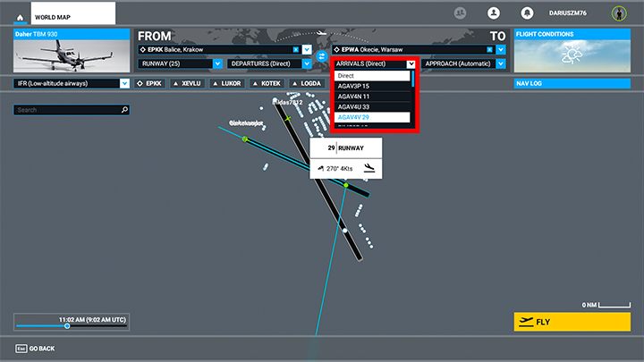Clear the EPWA arrival airport field
The image size is (644, 362).
pyautogui.click(x=489, y=49)
